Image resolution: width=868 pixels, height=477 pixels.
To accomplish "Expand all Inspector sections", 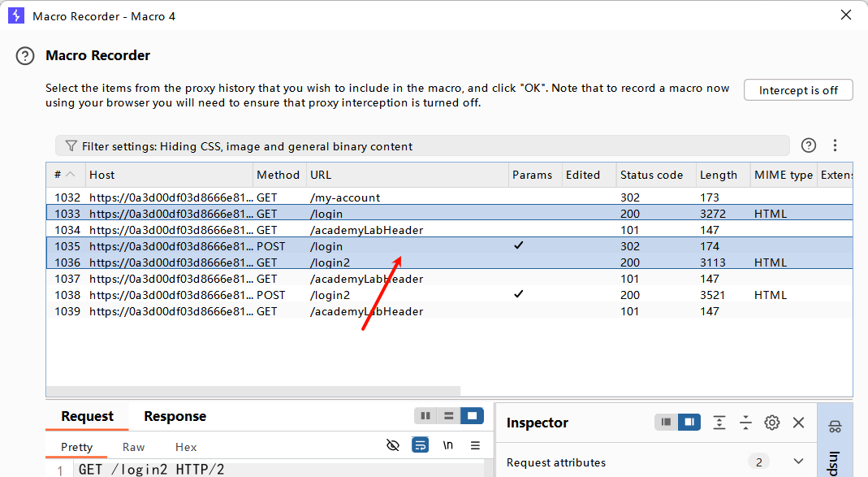I will (719, 423).
